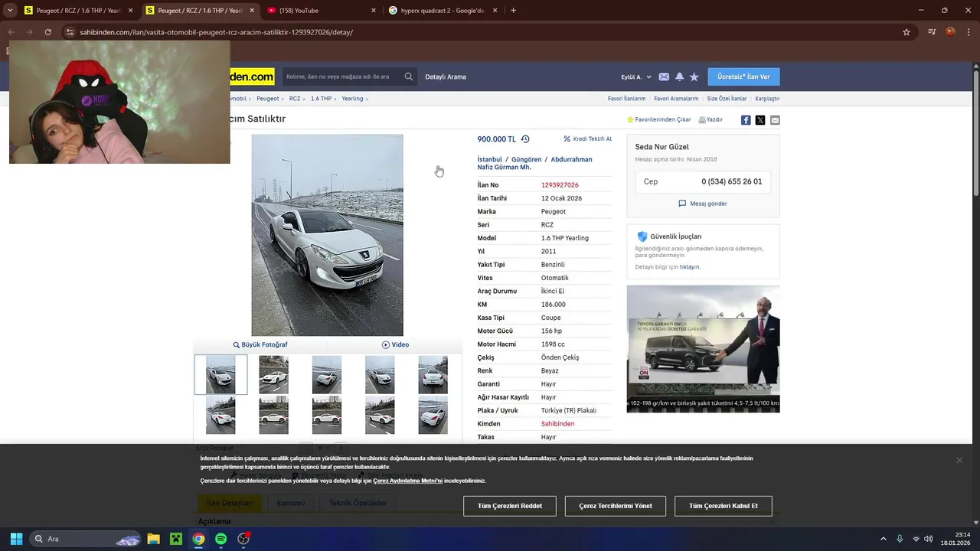Open the OBS icon in taskbar
Viewport: 980px width, 551px height.
tap(243, 539)
